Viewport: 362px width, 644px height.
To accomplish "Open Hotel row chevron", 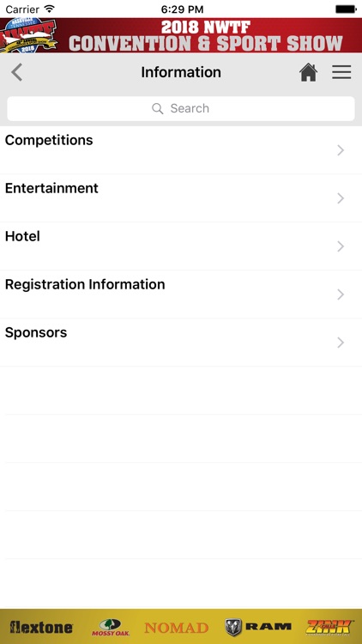I will click(x=341, y=246).
